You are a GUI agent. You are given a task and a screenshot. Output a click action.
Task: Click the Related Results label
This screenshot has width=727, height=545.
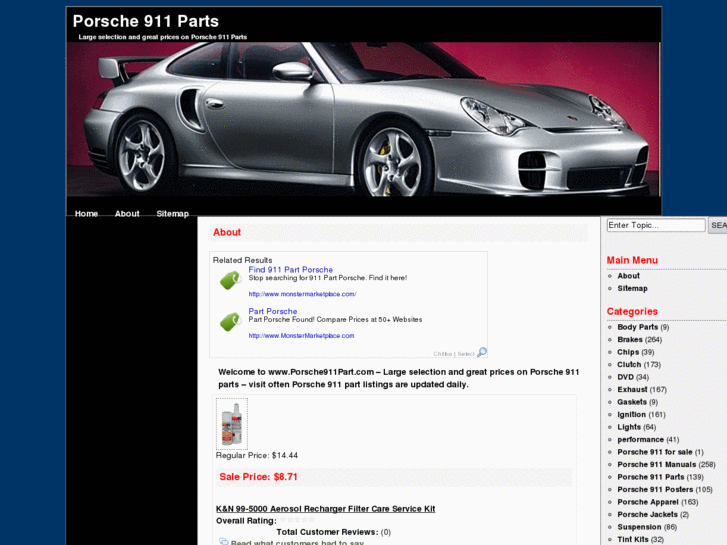click(242, 260)
